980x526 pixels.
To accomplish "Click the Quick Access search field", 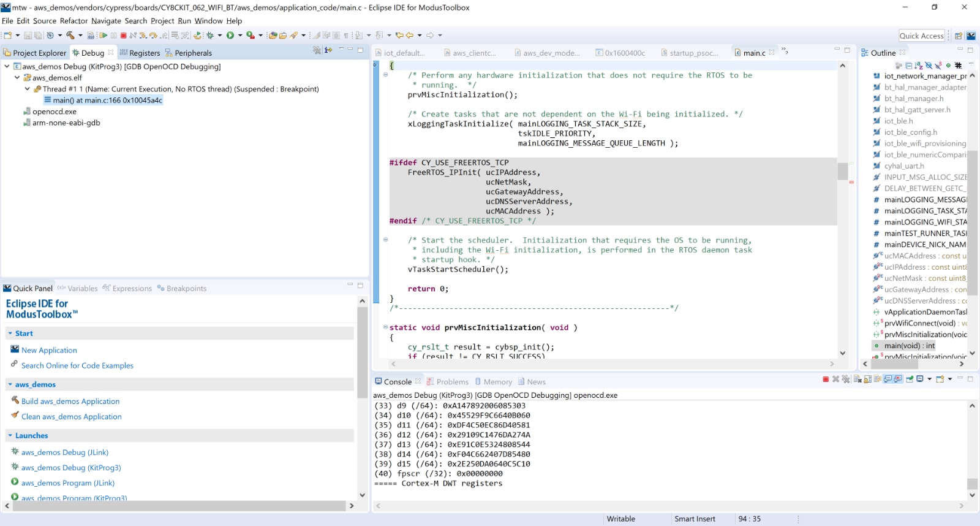I will [x=921, y=36].
